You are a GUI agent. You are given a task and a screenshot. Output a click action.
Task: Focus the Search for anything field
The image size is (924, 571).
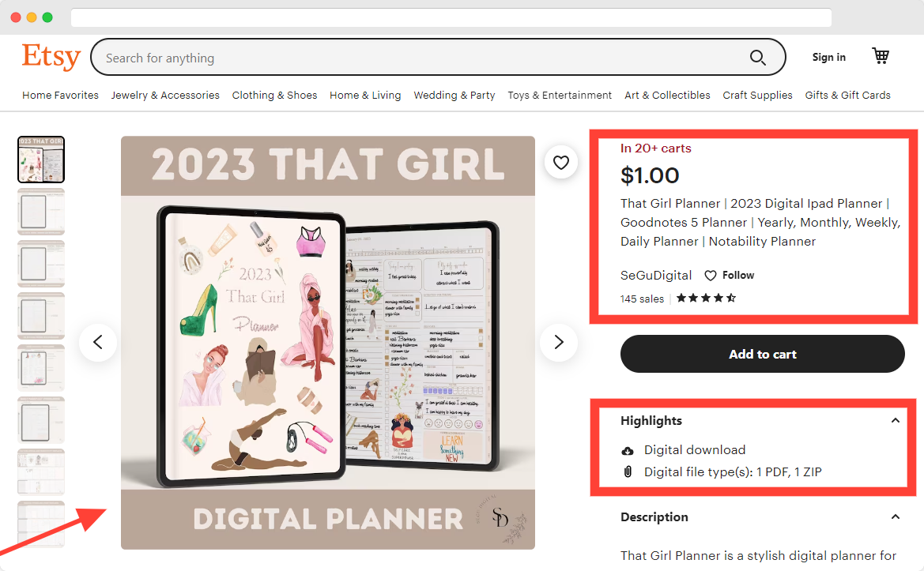(424, 58)
